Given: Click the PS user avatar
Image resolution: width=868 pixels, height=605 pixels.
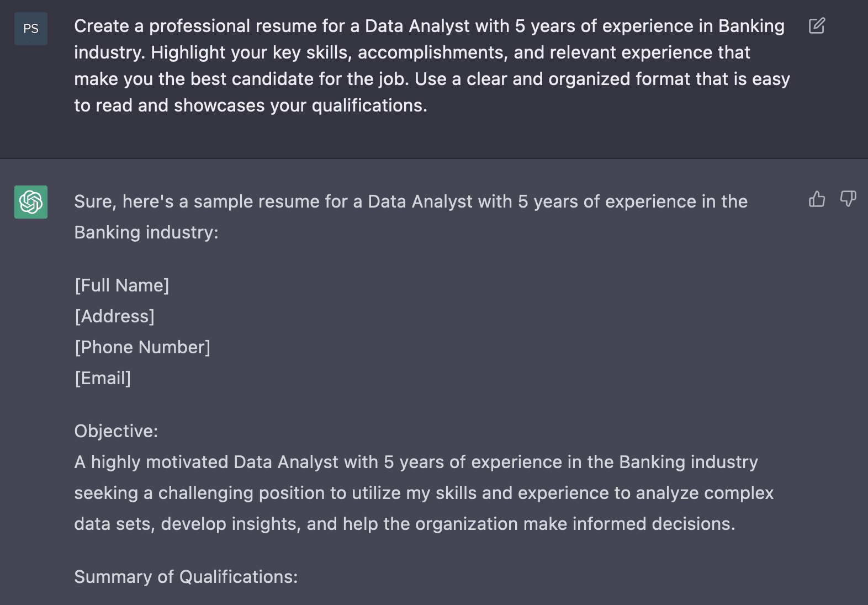Looking at the screenshot, I should coord(31,29).
